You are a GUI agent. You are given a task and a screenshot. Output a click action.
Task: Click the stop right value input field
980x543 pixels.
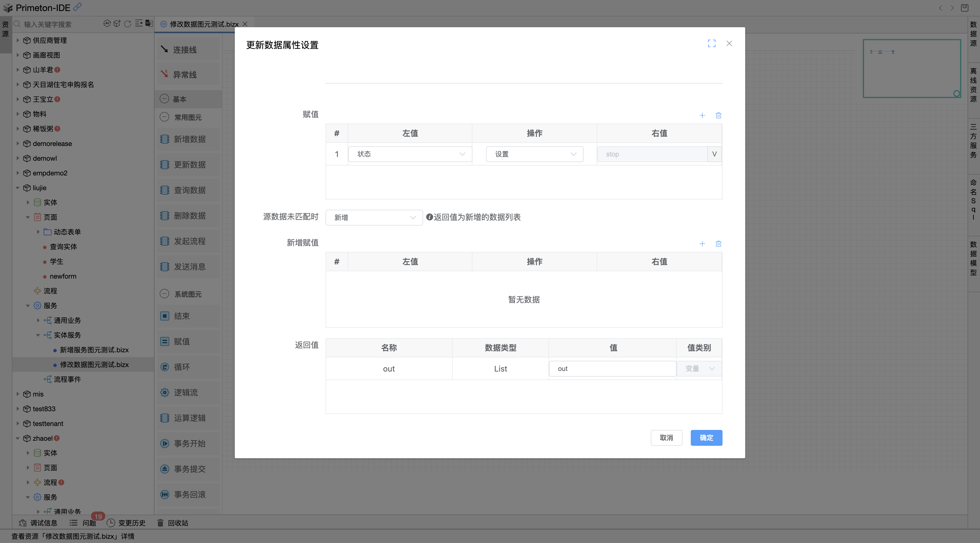tap(650, 154)
